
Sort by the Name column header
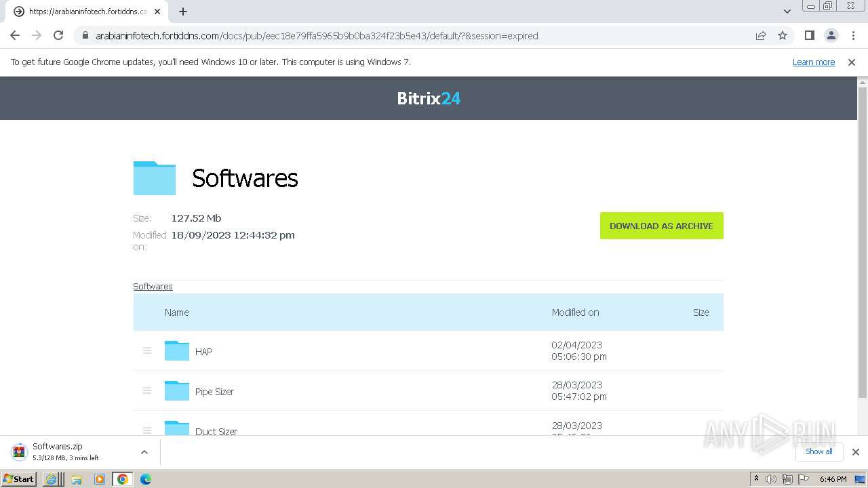tap(176, 312)
